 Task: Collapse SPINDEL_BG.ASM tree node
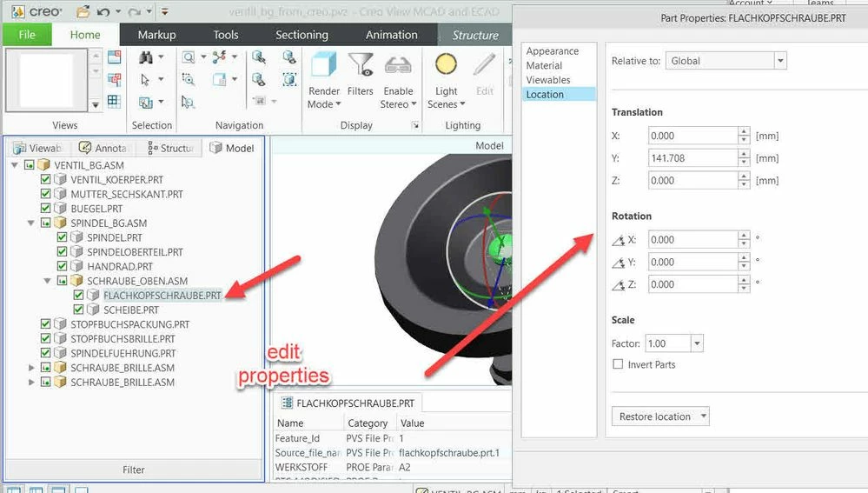[x=31, y=223]
